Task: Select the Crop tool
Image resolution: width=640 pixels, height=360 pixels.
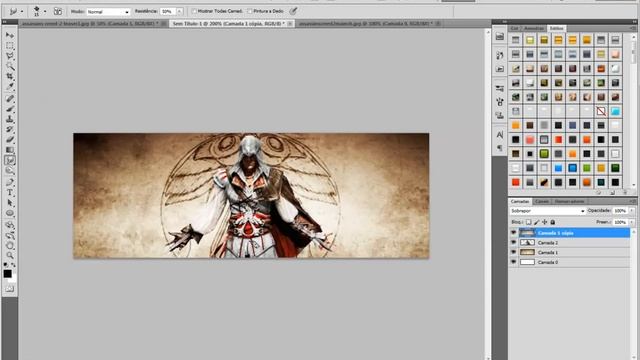Action: (x=10, y=76)
